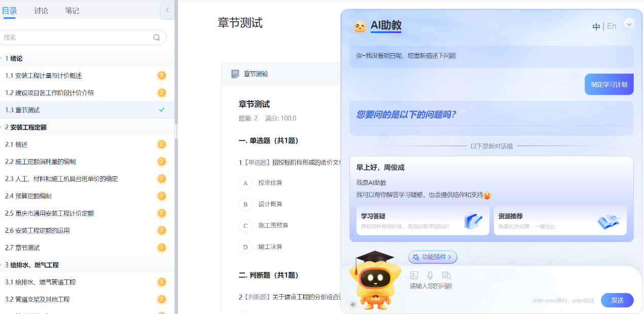
Task: Click the new conversation chat bubble icon
Action: point(446,275)
